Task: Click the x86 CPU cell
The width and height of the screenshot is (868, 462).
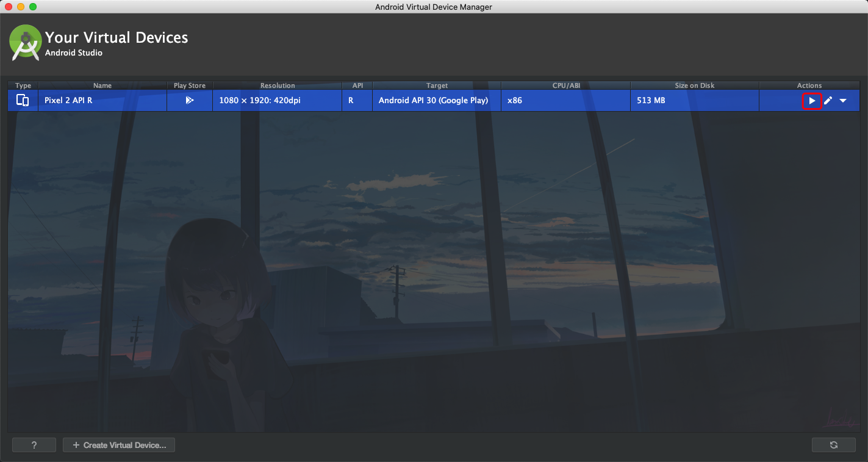Action: pos(566,100)
